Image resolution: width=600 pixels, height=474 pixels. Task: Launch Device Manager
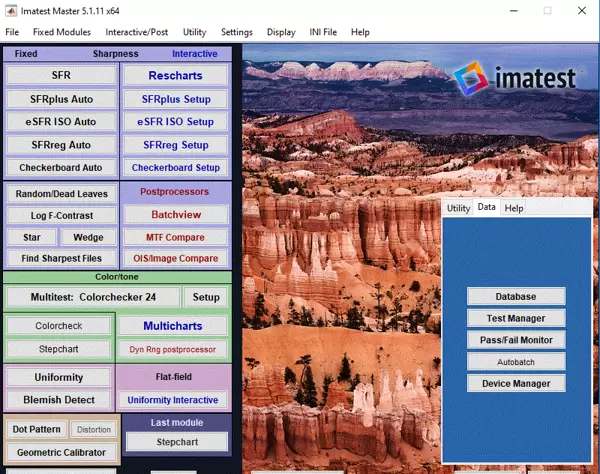pyautogui.click(x=516, y=383)
